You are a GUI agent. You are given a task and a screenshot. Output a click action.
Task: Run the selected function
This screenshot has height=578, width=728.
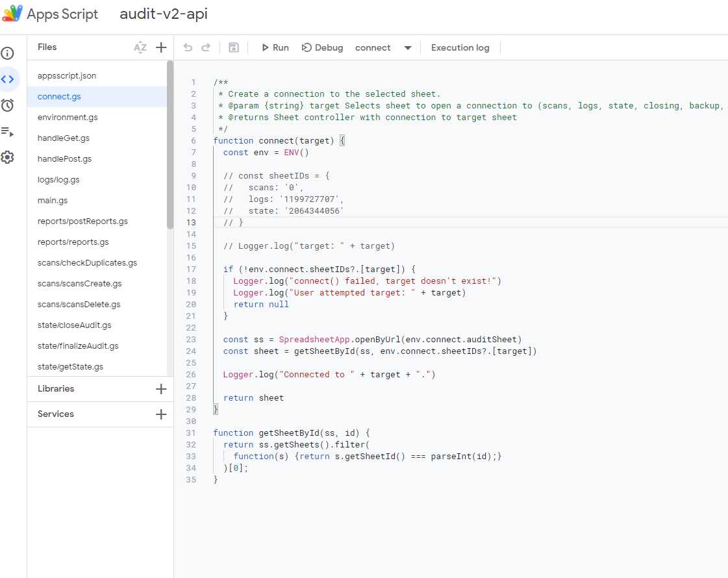(x=275, y=48)
